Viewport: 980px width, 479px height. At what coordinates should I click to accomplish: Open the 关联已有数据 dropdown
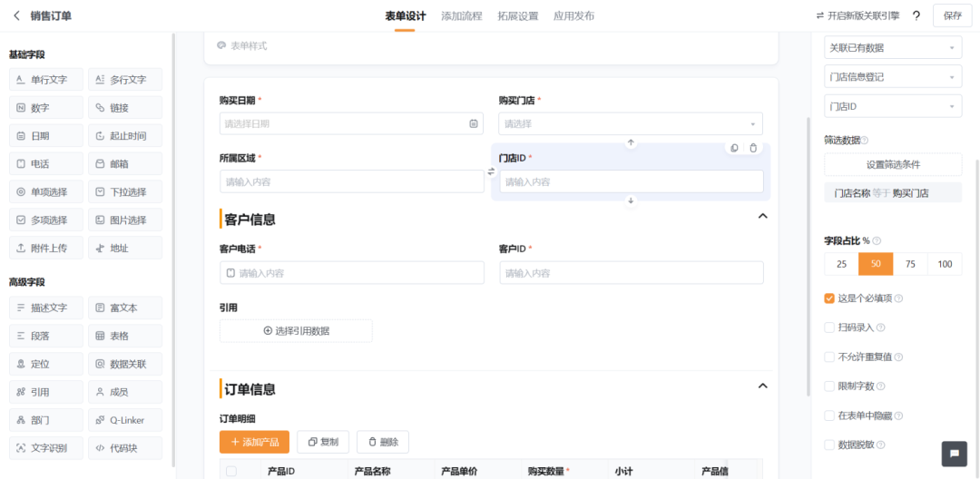point(893,47)
